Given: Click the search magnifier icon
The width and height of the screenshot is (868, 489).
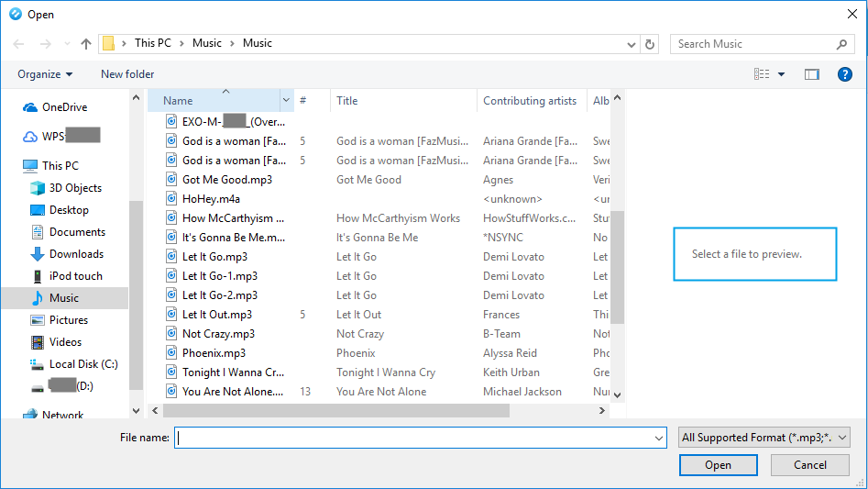Looking at the screenshot, I should click(841, 44).
